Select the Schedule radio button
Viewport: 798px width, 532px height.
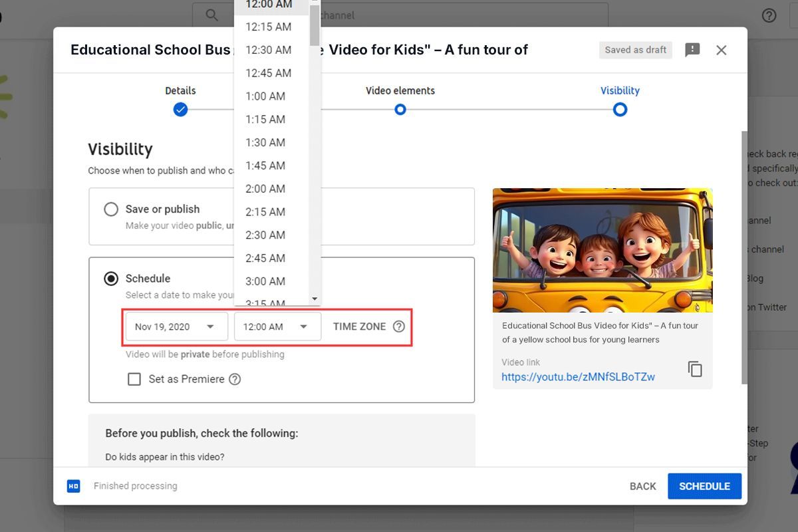click(111, 279)
